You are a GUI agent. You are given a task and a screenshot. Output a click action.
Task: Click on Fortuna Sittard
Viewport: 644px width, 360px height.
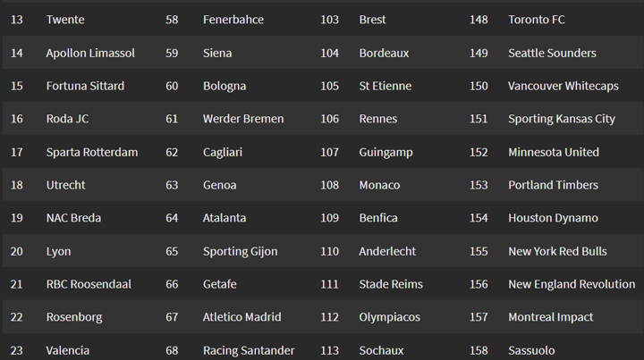(85, 86)
